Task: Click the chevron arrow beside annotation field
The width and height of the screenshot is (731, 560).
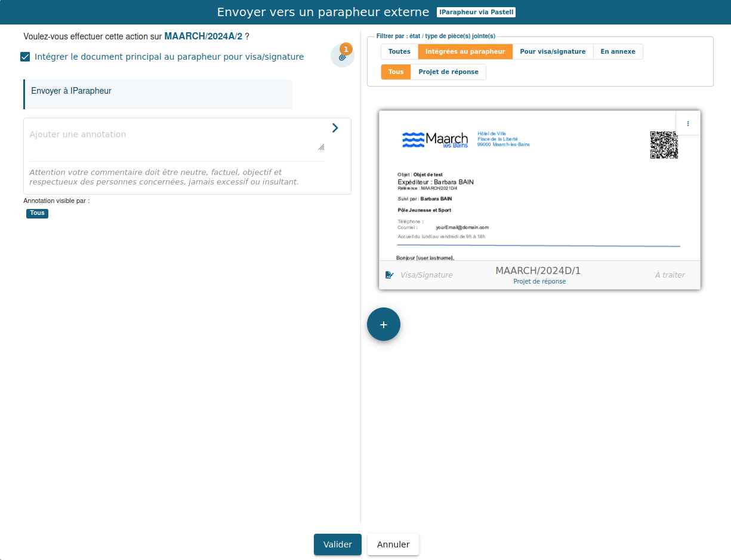Action: (335, 128)
